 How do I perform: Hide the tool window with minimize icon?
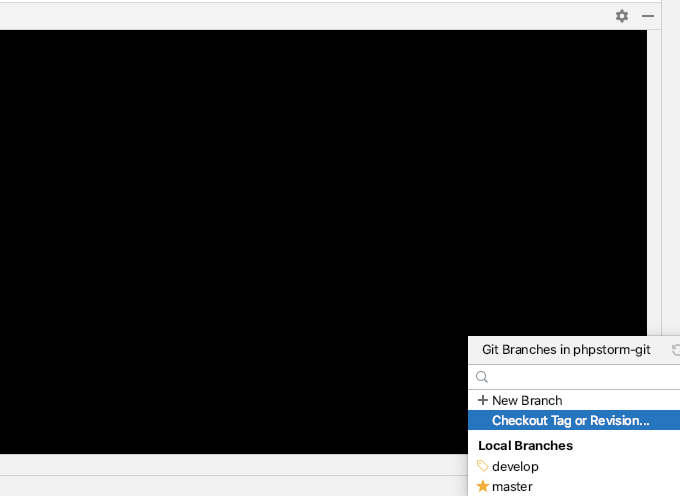[648, 16]
